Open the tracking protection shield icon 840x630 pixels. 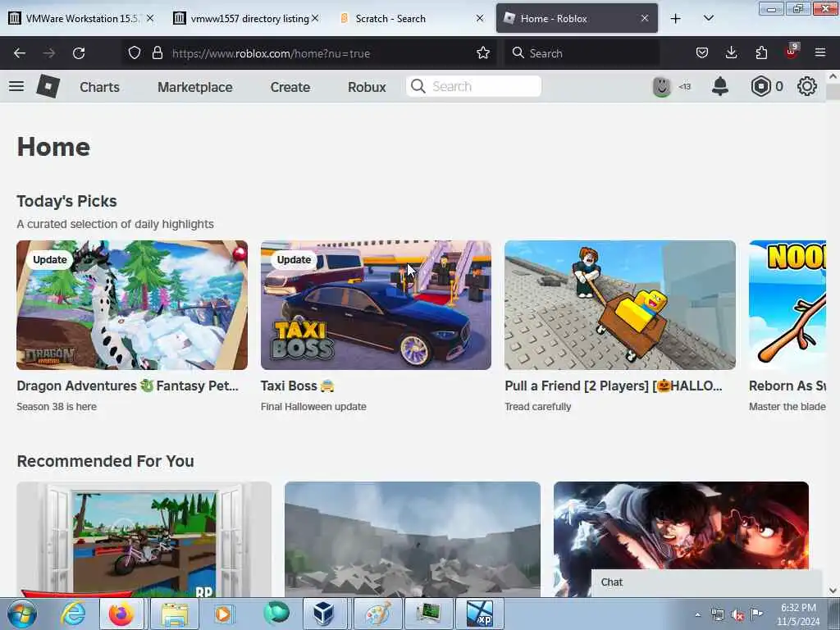coord(135,53)
